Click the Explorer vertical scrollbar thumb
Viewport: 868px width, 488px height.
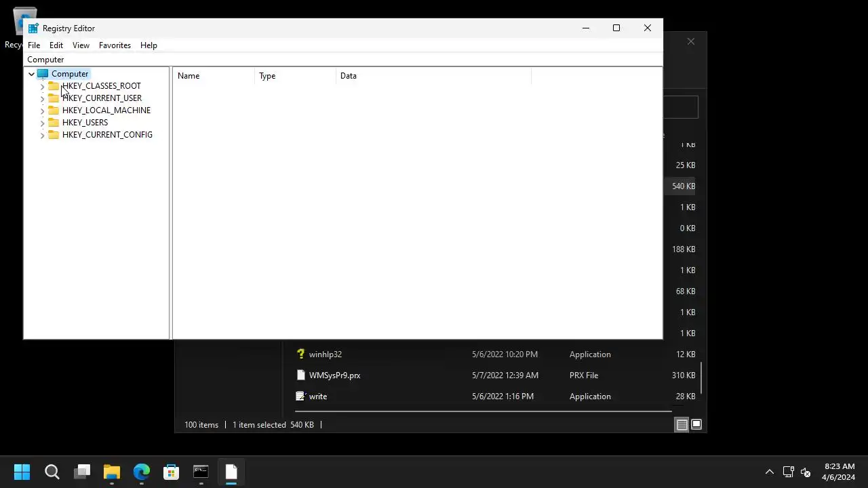[703, 380]
